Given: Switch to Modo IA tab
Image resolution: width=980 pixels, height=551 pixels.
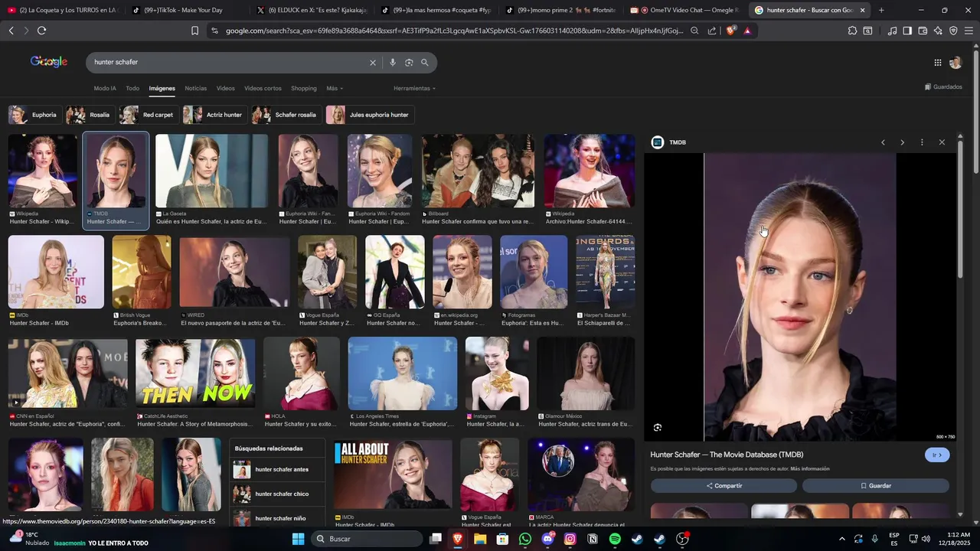Looking at the screenshot, I should tap(105, 89).
